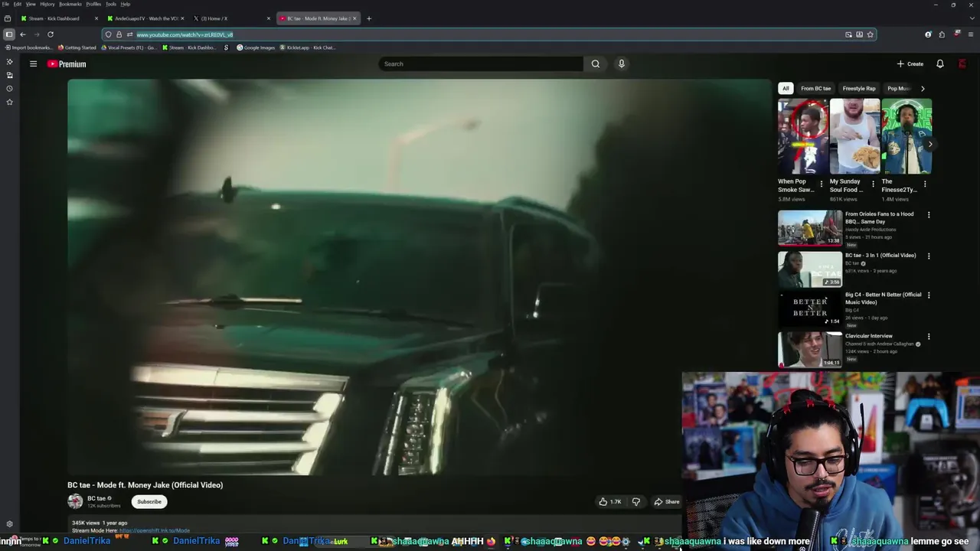
Task: Click the Share button
Action: click(x=666, y=501)
